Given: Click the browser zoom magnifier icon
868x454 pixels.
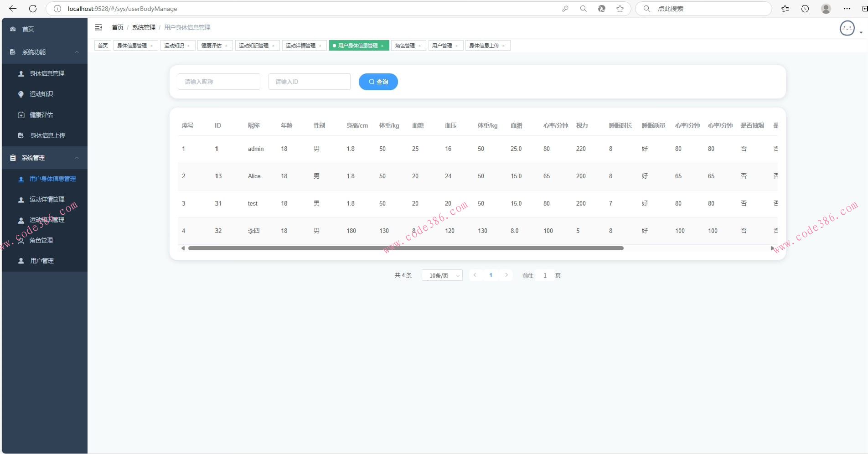Looking at the screenshot, I should [x=583, y=9].
